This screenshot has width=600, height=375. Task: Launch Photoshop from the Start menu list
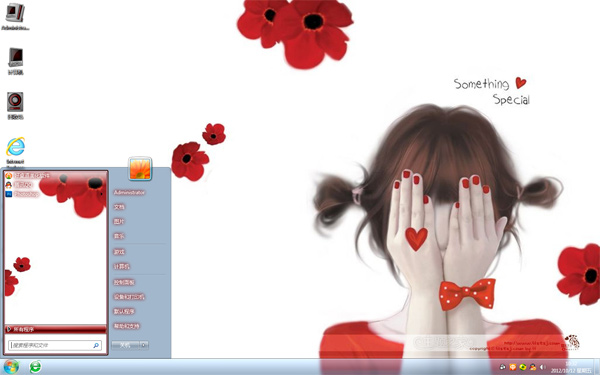pyautogui.click(x=22, y=194)
